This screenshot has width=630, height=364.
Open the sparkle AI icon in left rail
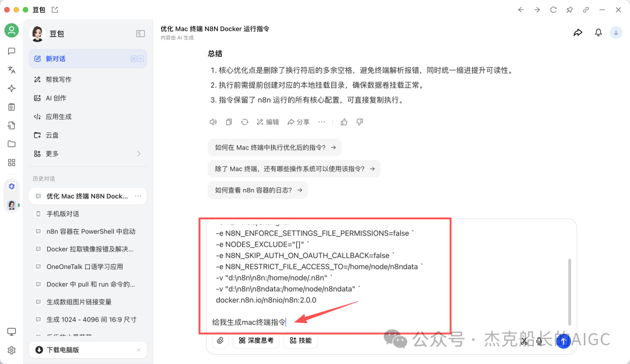tap(11, 88)
